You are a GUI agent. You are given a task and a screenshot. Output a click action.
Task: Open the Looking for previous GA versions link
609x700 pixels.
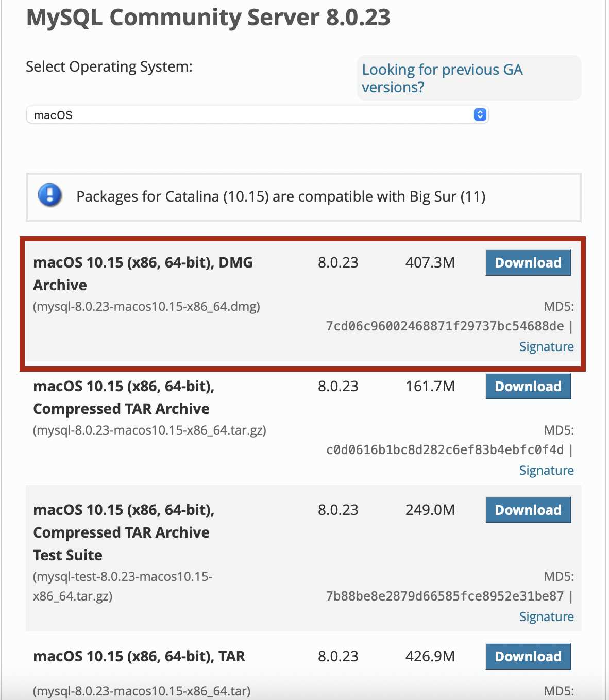[x=442, y=78]
